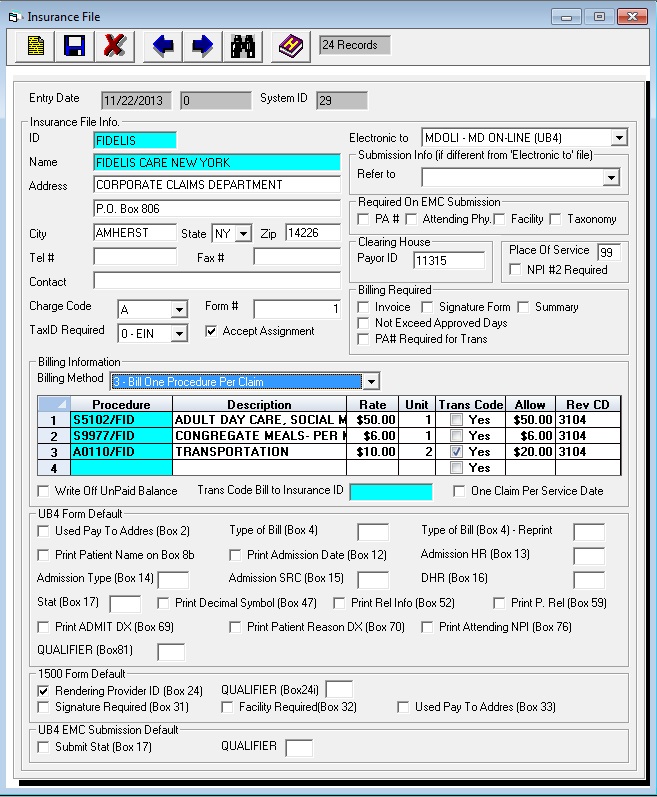The height and width of the screenshot is (797, 657).
Task: Enable Attending Phy. on EMC submission
Action: pyautogui.click(x=411, y=219)
